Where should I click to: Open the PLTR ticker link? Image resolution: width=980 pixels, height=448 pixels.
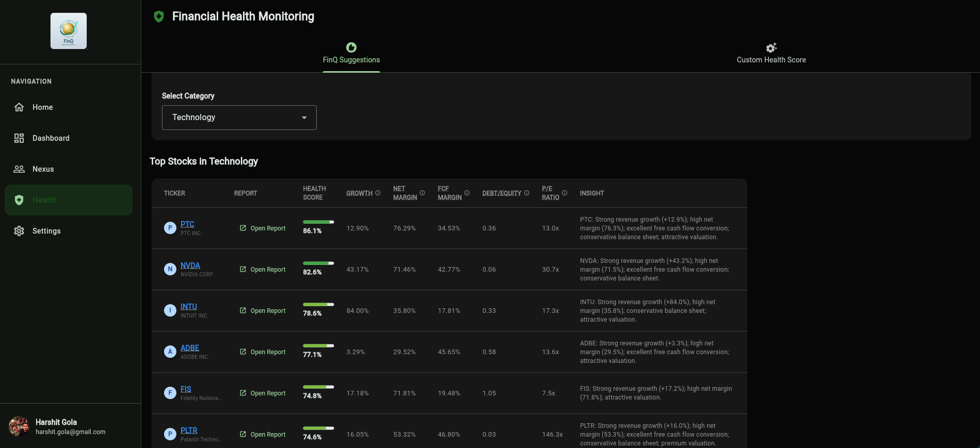189,430
